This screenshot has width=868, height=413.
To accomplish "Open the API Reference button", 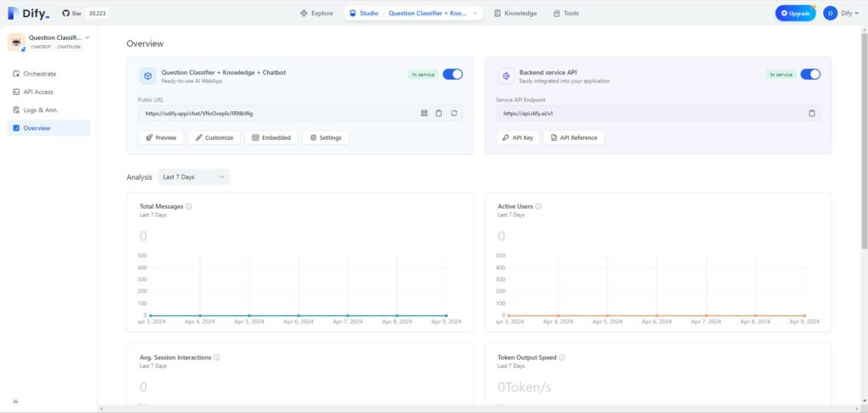I will click(574, 138).
